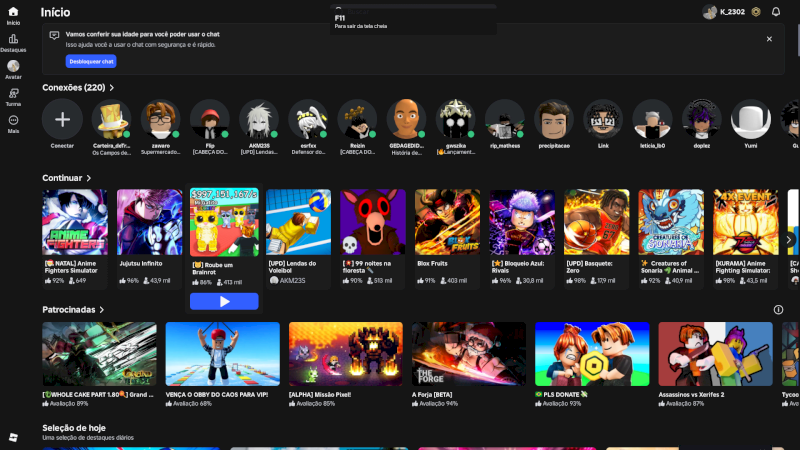Click the PLS DONATE title
The image size is (800, 450).
click(x=561, y=394)
